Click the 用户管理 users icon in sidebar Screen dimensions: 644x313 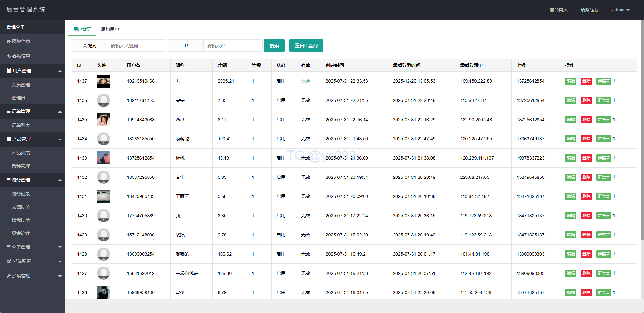click(9, 71)
